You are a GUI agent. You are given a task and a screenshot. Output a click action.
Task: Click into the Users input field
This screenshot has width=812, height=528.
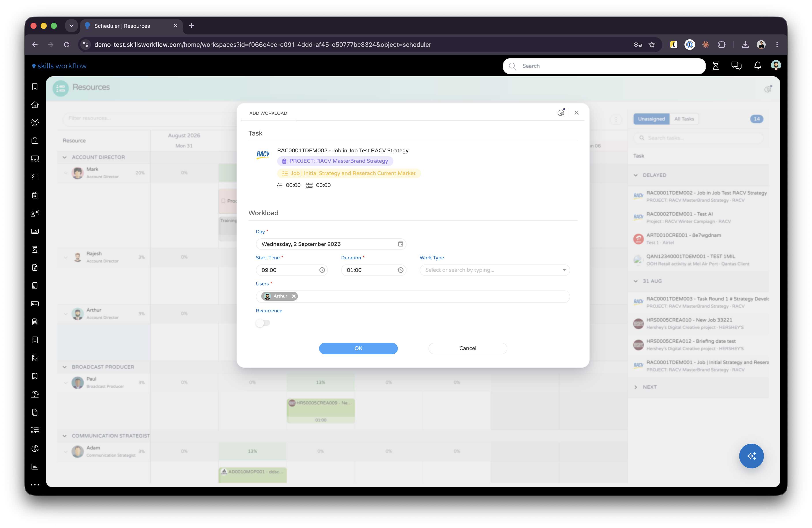pyautogui.click(x=412, y=297)
